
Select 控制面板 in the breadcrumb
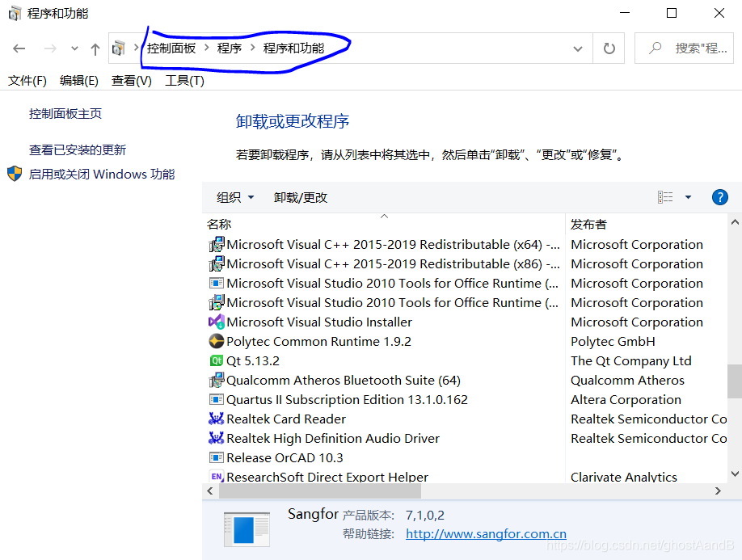pos(171,48)
